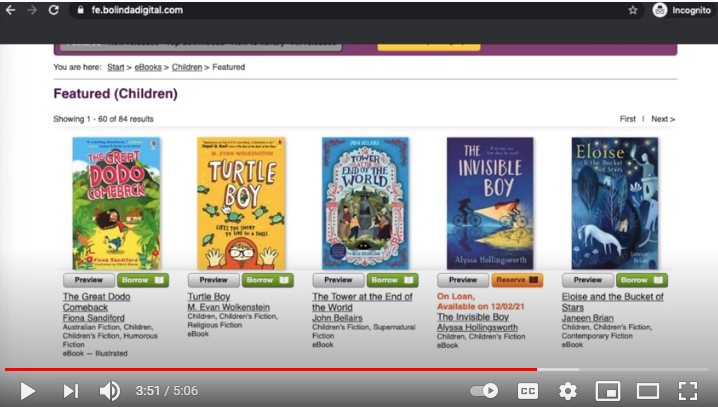Viewport: 718px width, 407px height.
Task: Open the Start breadcrumb link
Action: click(115, 67)
